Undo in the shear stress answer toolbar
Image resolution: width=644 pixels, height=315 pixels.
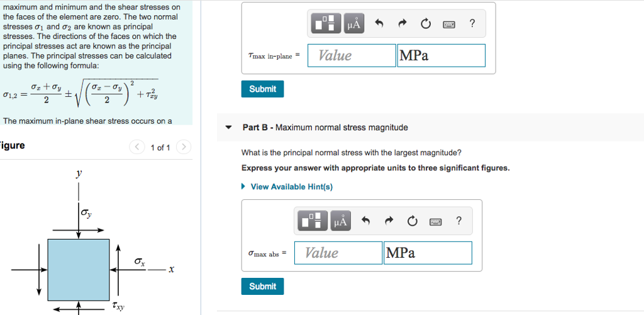coord(379,24)
